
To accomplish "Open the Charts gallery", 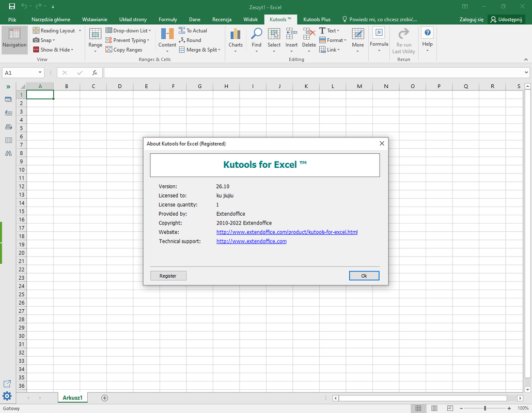I will [x=236, y=40].
